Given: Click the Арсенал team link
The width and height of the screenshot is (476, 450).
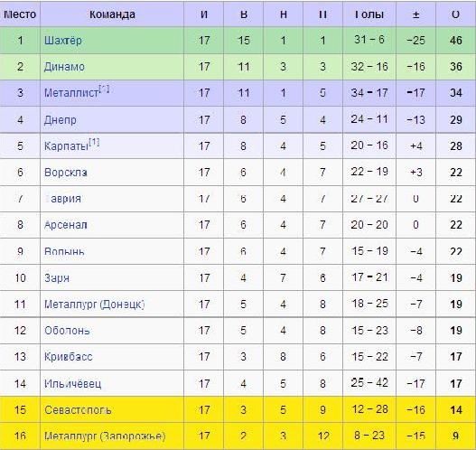Looking at the screenshot, I should click(x=66, y=225).
